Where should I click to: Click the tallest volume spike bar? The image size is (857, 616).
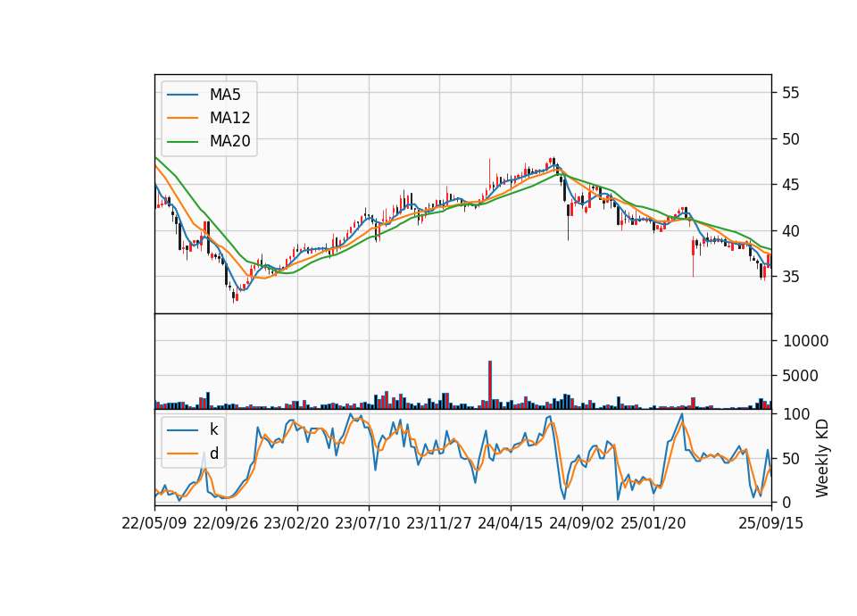tap(490, 385)
